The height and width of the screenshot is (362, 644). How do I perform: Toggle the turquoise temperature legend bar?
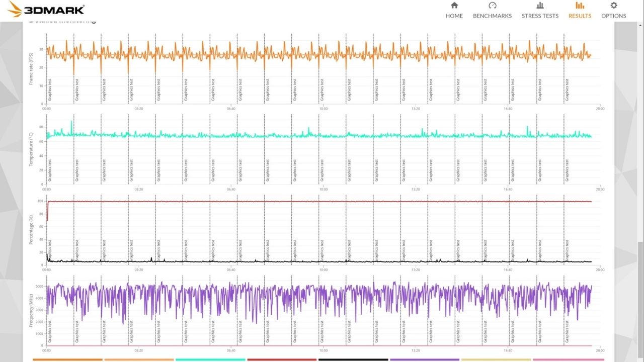[210, 359]
